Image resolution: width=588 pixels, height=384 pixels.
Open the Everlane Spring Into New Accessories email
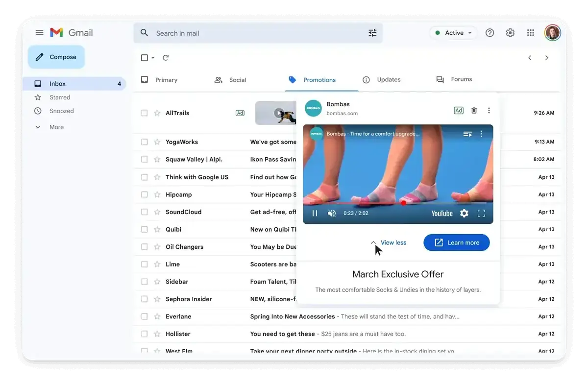click(x=347, y=316)
